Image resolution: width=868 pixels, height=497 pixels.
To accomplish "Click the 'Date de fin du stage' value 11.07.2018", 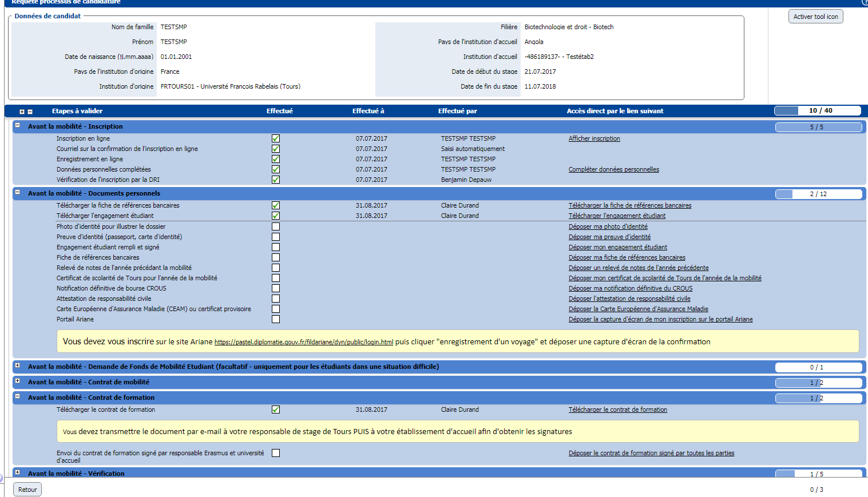I will 540,86.
